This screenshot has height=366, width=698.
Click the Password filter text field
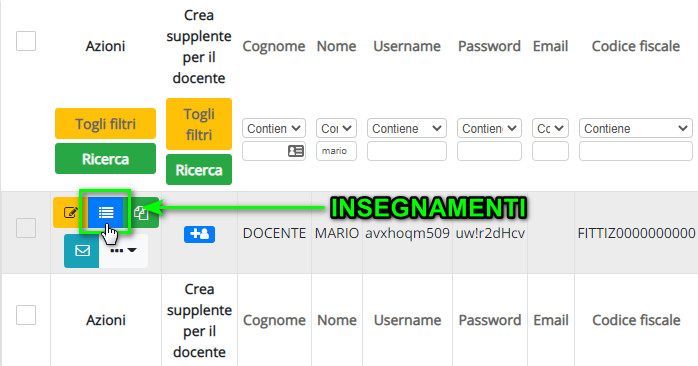[489, 151]
